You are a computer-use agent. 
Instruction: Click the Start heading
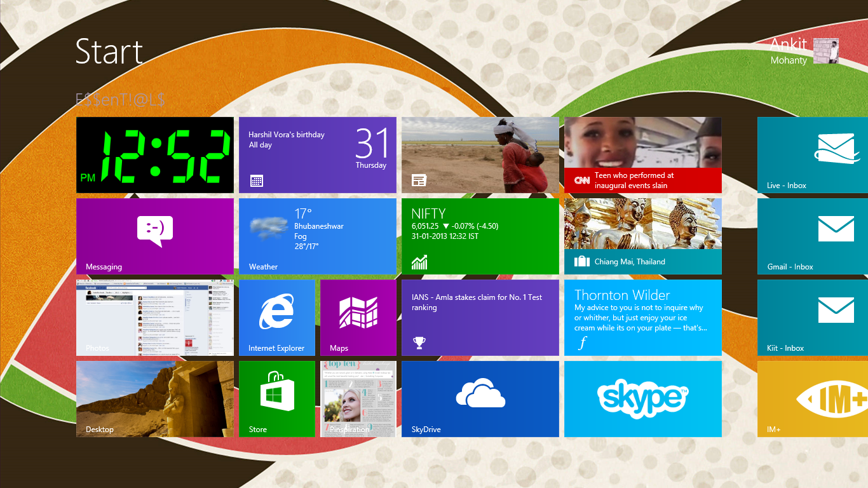pyautogui.click(x=109, y=51)
